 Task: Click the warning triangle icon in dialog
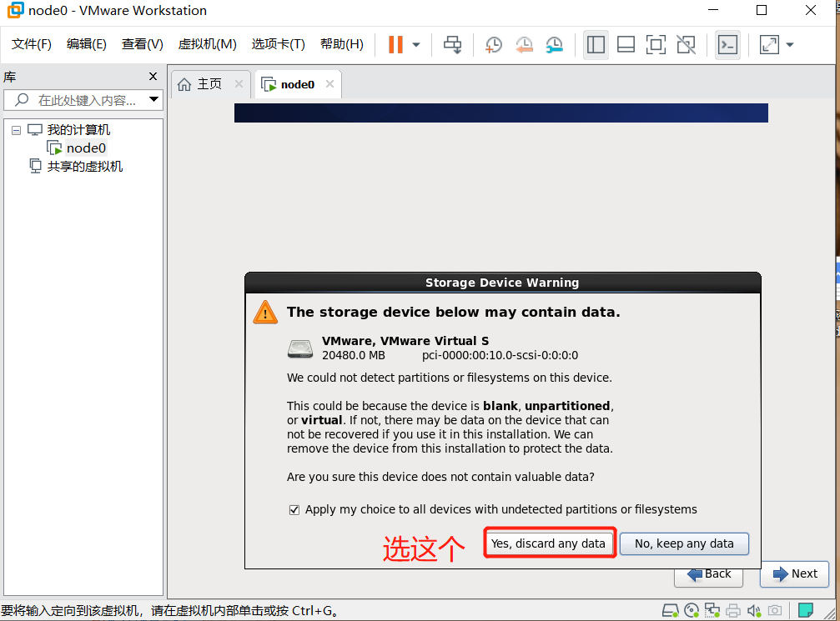pos(265,313)
